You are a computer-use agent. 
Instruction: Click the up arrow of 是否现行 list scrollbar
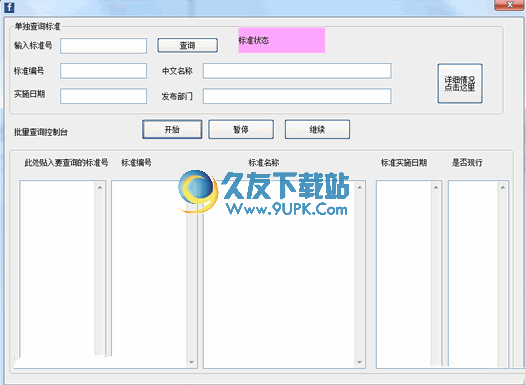coord(503,187)
